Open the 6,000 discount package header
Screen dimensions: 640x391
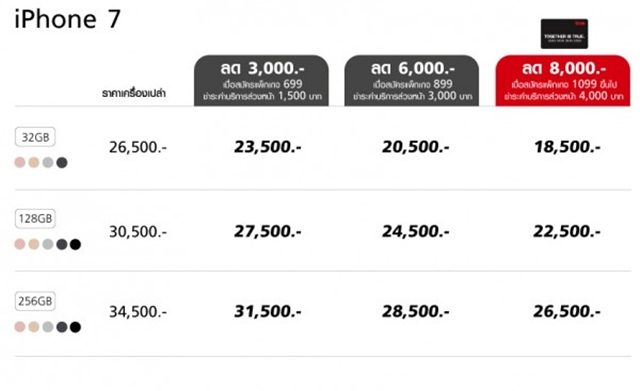tap(412, 81)
